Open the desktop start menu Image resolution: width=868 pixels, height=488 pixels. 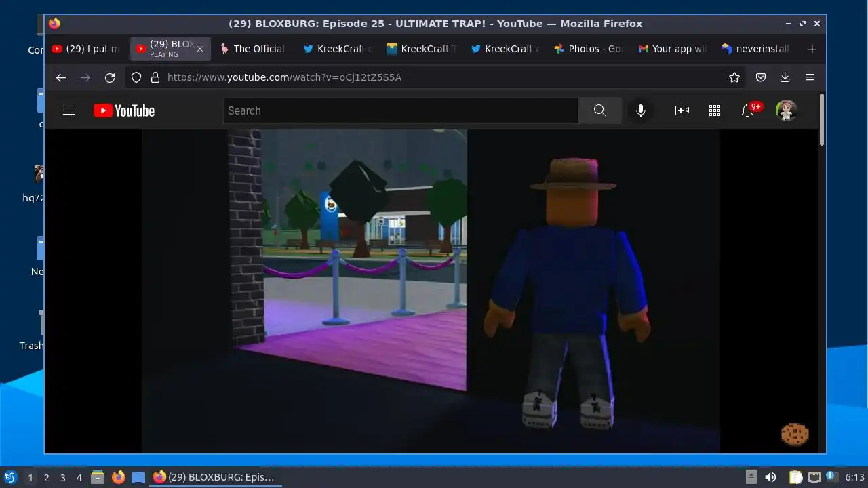(x=10, y=477)
